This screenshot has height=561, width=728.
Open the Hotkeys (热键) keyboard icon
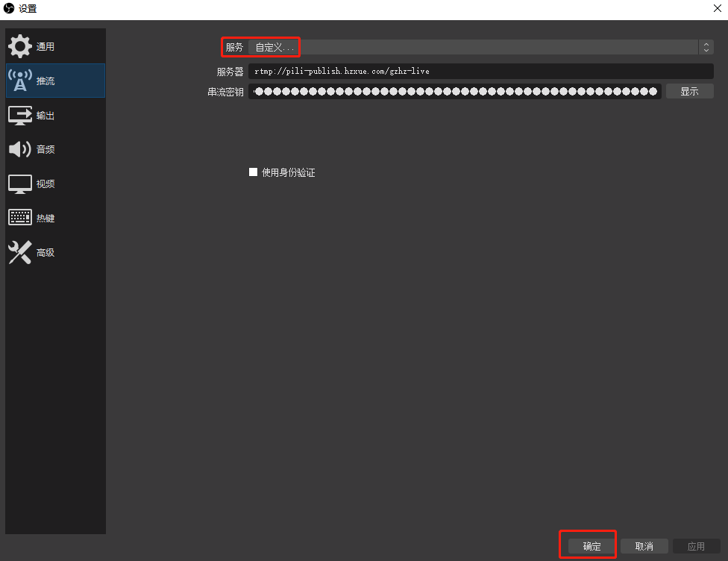pos(20,218)
